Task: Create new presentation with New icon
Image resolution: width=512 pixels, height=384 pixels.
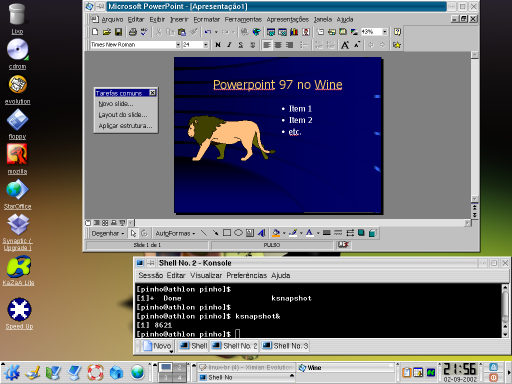Action: (x=95, y=32)
